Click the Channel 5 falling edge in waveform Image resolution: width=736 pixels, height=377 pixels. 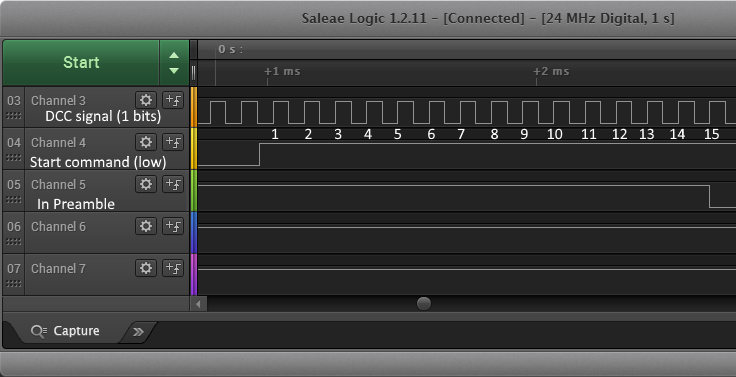pos(709,196)
